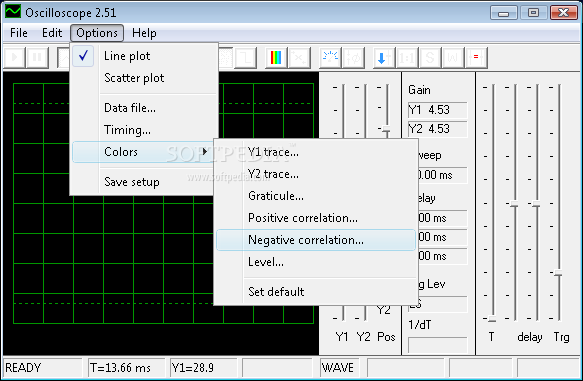The width and height of the screenshot is (583, 381).
Task: Click the Y1 gain field showing 4.53
Action: 438,110
